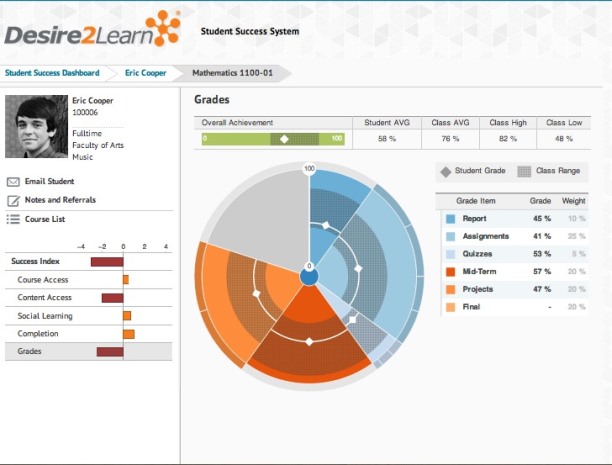
Task: Click the Notes and Referrals pencil icon
Action: (x=13, y=200)
